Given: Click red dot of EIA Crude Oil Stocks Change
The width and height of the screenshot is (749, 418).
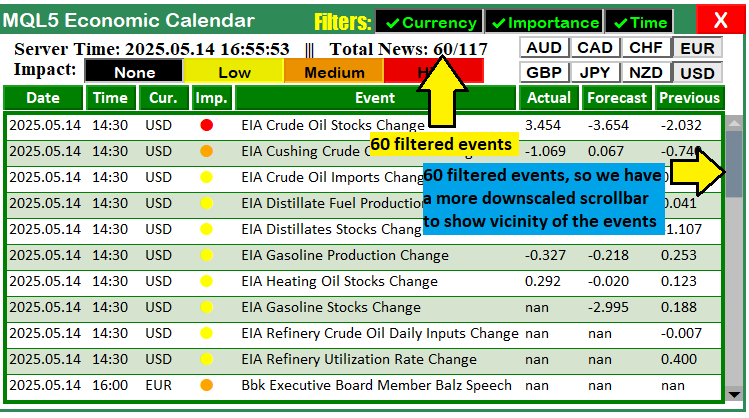Looking at the screenshot, I should pyautogui.click(x=206, y=125).
